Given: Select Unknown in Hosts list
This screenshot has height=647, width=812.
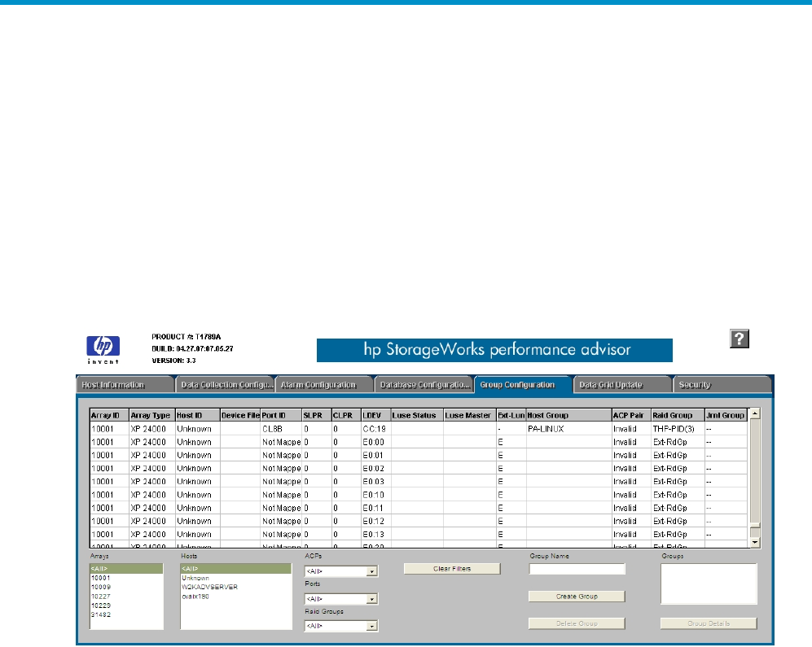Looking at the screenshot, I should click(235, 578).
